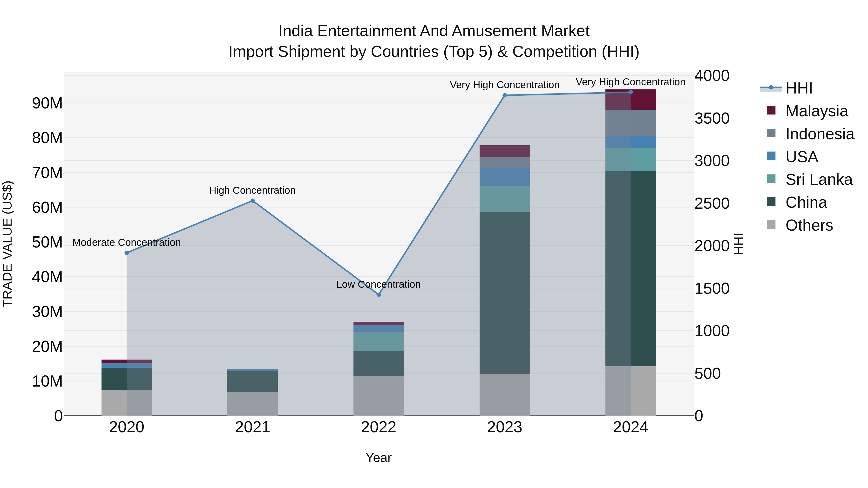868x488 pixels.
Task: Click the 50M tick label
Action: coord(47,242)
